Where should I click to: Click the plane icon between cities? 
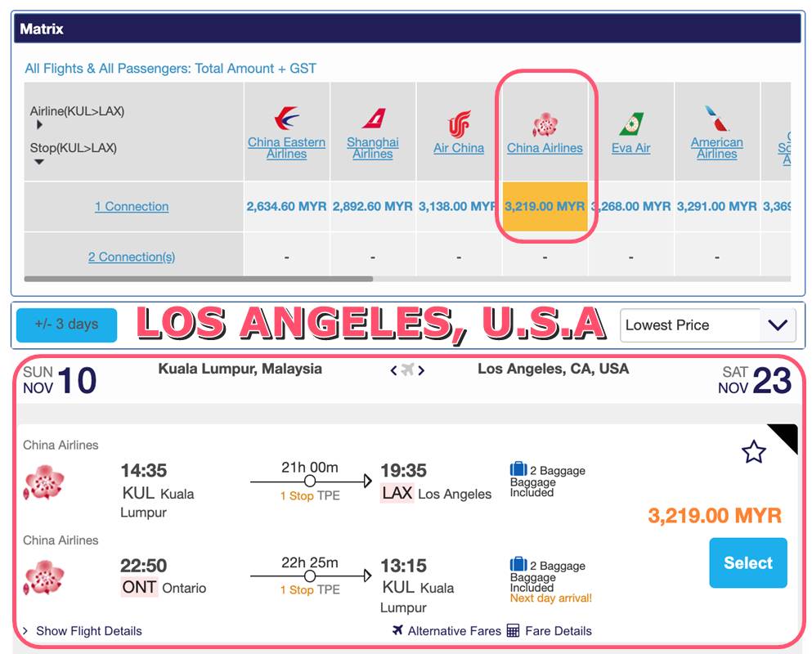[x=407, y=370]
